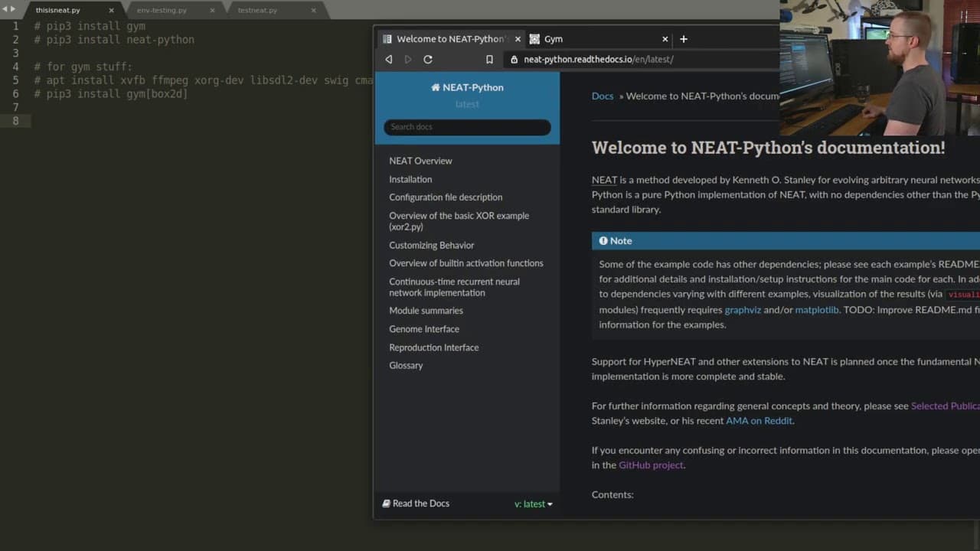Image resolution: width=980 pixels, height=551 pixels.
Task: Click the address bar URL
Action: point(599,59)
